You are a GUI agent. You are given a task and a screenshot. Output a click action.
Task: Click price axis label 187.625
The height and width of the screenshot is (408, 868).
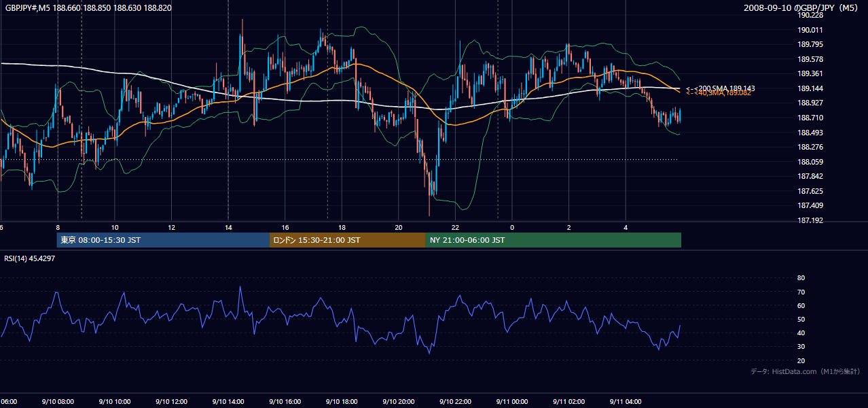(x=810, y=191)
